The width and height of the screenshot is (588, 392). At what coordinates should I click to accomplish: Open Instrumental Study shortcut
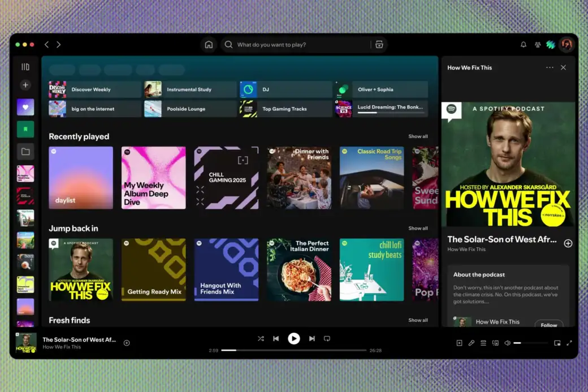(190, 89)
